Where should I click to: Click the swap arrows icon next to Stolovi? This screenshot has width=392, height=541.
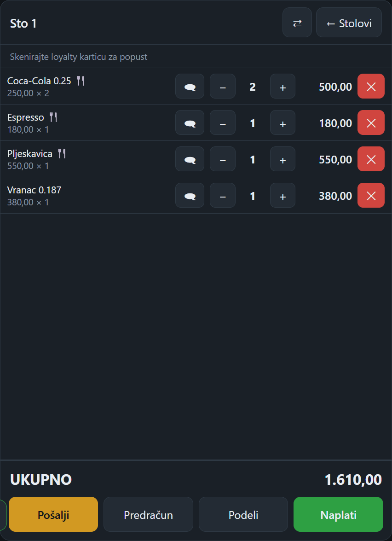(x=297, y=23)
